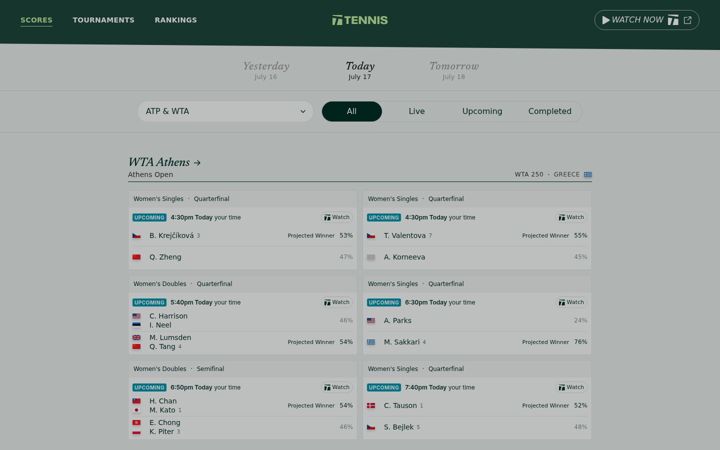Select the Live filter

[416, 112]
